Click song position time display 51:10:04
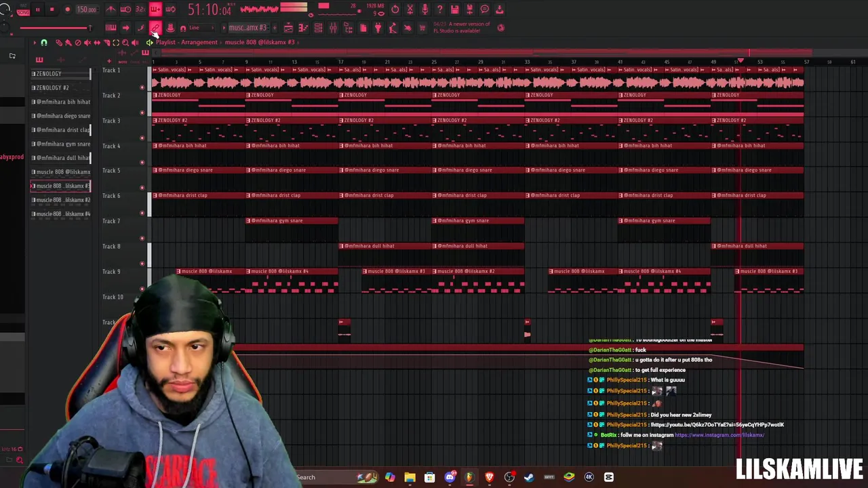Screen dimensions: 868x488 click(210, 10)
